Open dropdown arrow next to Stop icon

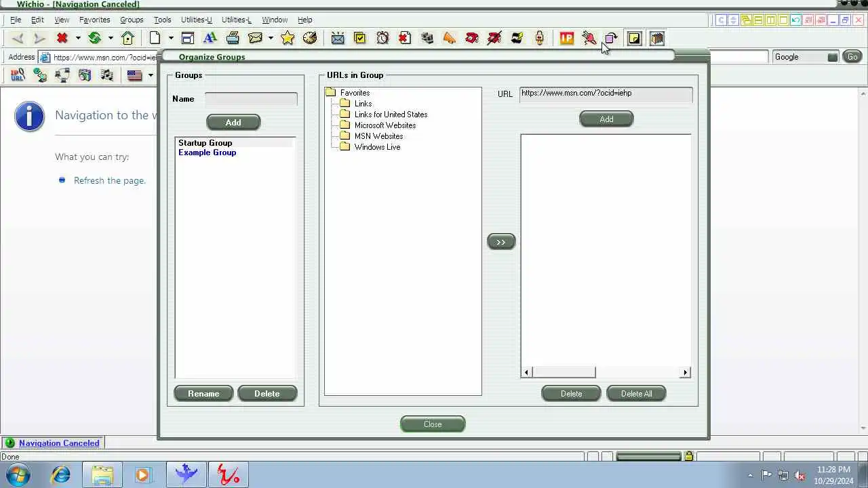78,39
